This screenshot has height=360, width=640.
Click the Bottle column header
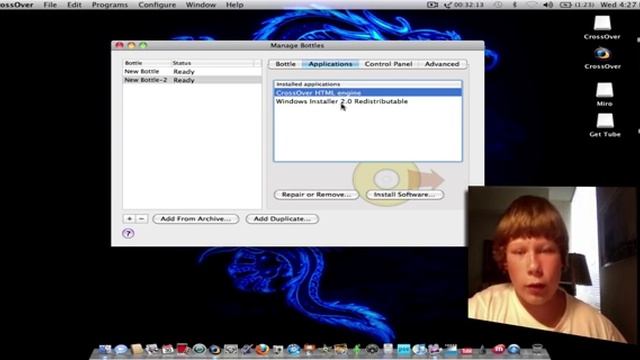point(147,63)
